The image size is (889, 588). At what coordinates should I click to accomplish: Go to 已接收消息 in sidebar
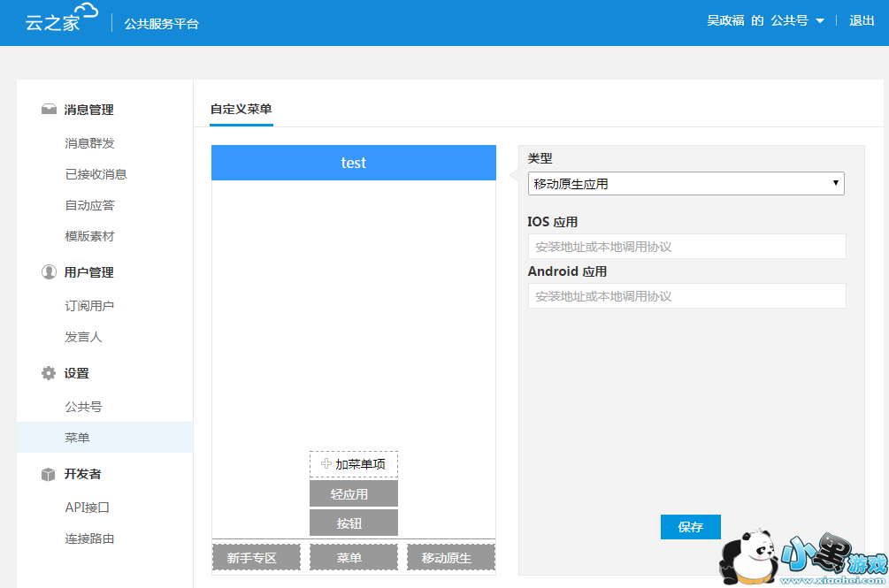tap(96, 174)
